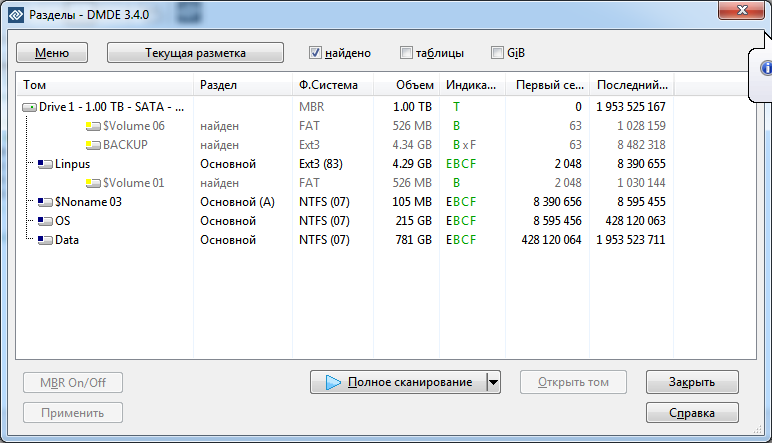This screenshot has width=772, height=443.
Task: Select the $Noname 03 partition label
Action: point(88,202)
